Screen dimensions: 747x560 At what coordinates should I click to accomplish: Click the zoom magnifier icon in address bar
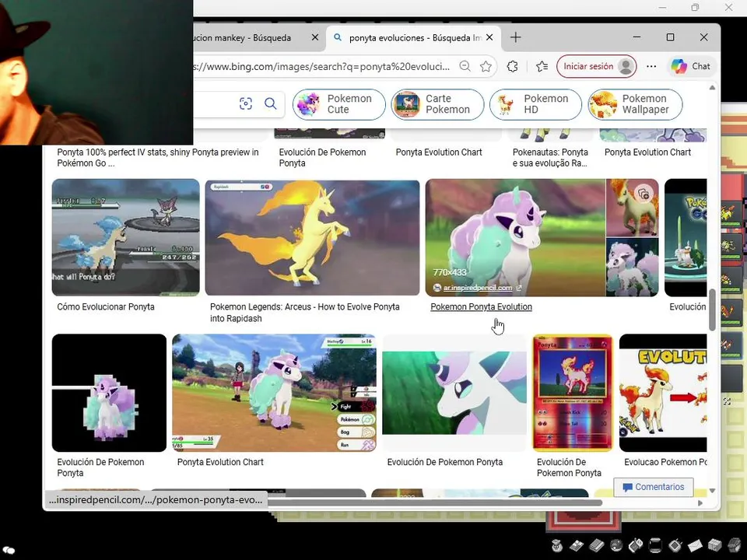pos(465,66)
